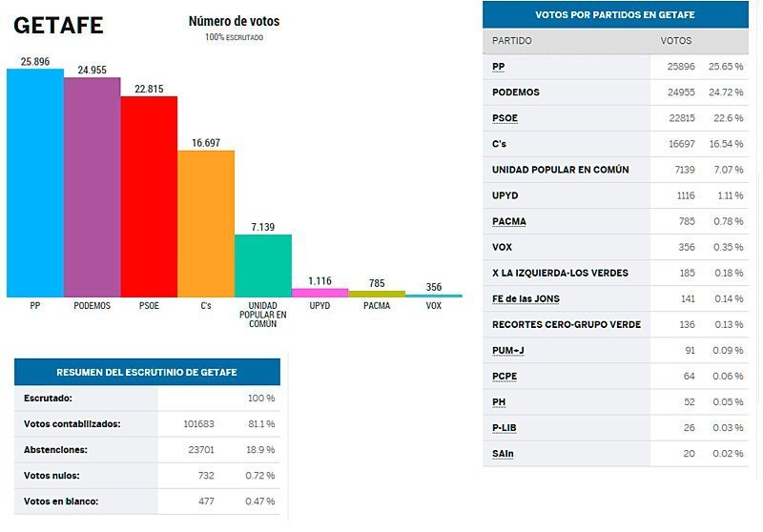Open the PH party link
Screen dimensions: 763x532
tap(499, 401)
